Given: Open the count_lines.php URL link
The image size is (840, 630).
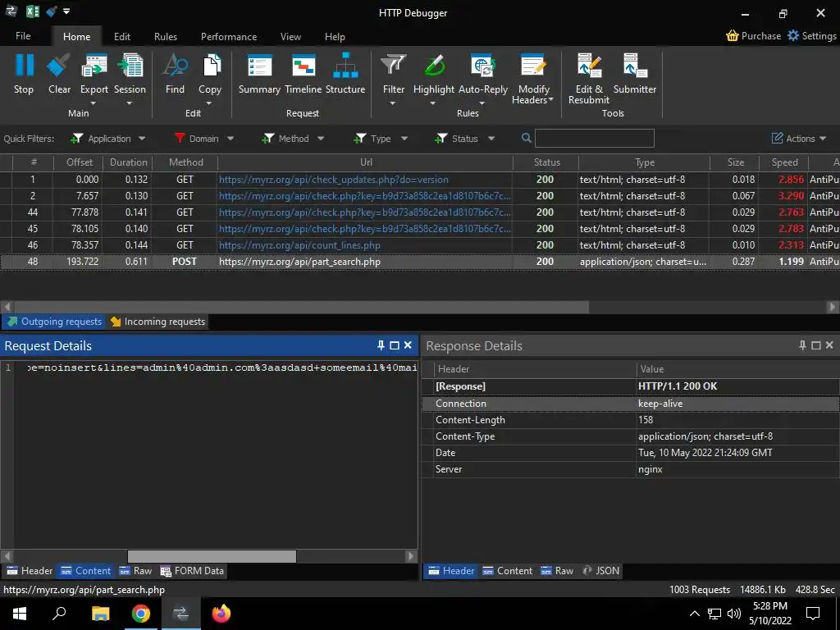Looking at the screenshot, I should pos(299,245).
